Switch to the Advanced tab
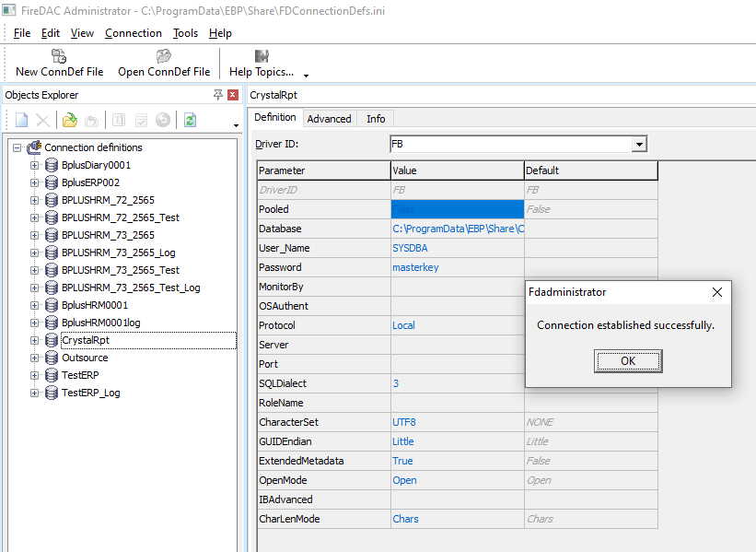This screenshot has height=552, width=756. (329, 119)
